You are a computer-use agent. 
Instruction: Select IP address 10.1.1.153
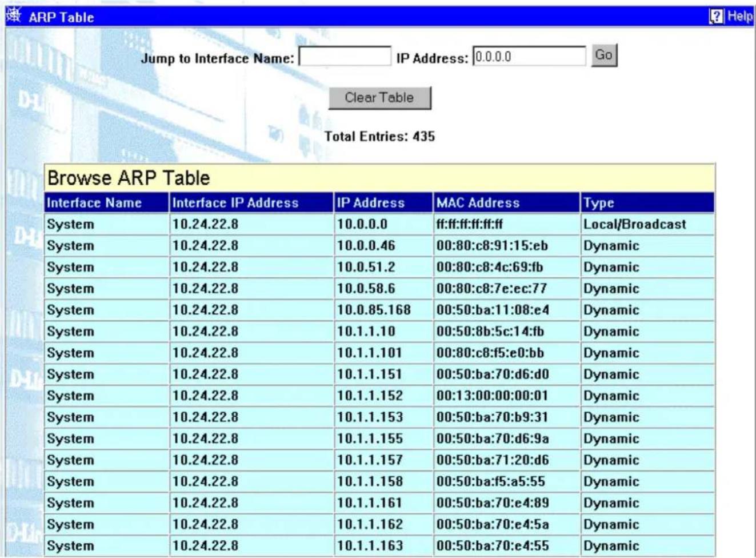pos(370,417)
